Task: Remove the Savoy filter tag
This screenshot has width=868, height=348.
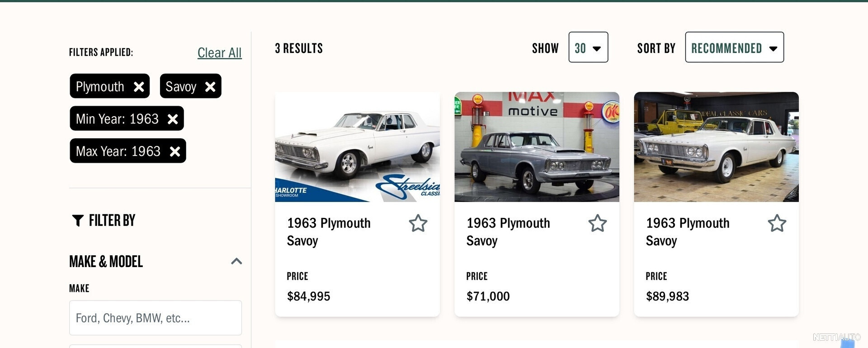Action: 210,86
